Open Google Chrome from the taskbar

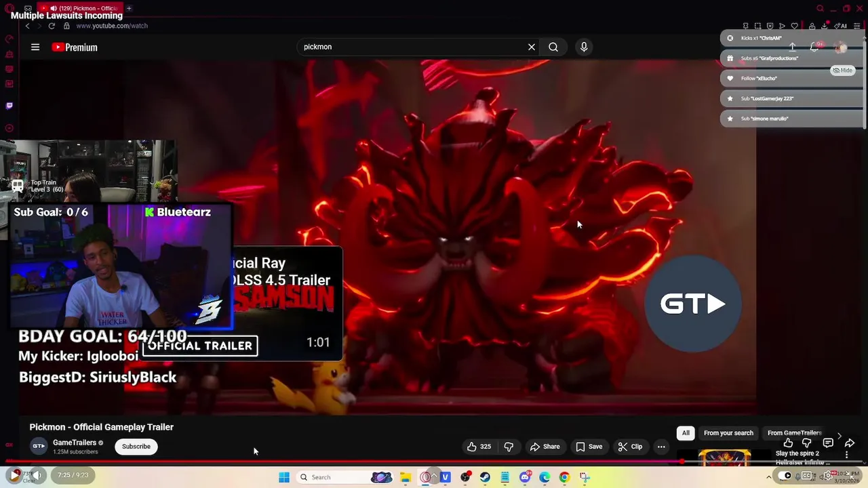pyautogui.click(x=564, y=477)
